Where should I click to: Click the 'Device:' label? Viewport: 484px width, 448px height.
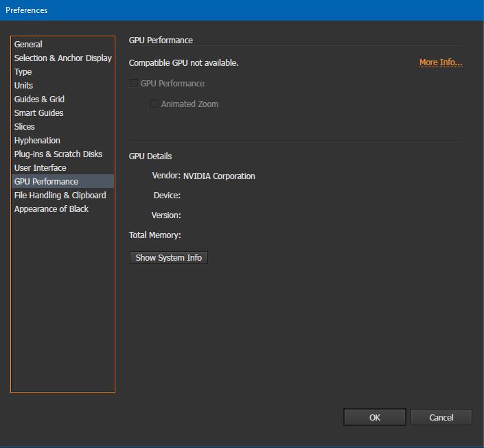[167, 196]
